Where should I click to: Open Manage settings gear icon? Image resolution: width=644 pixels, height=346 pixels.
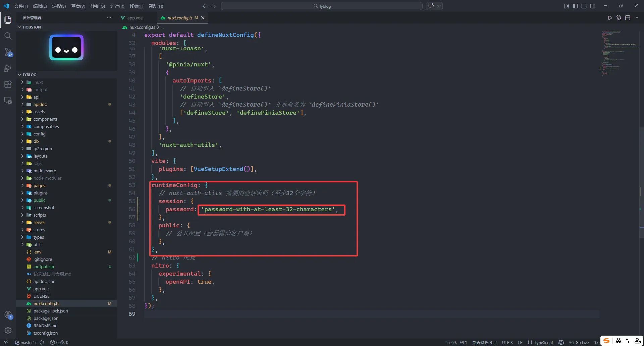point(8,331)
